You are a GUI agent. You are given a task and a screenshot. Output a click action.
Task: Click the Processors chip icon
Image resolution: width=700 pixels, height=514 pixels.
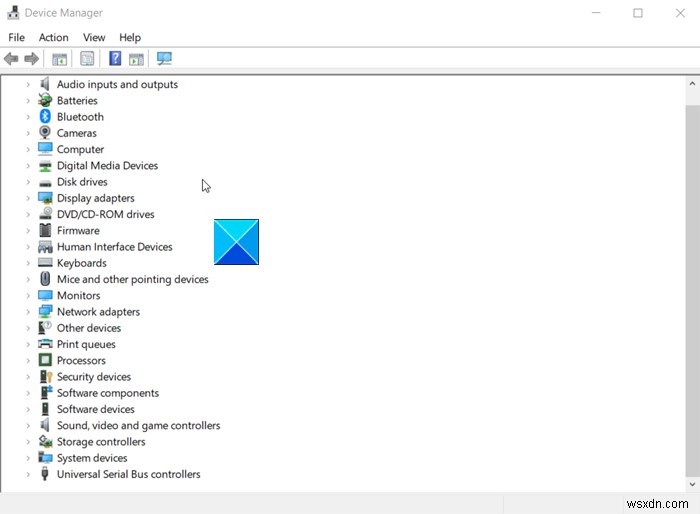coord(45,360)
